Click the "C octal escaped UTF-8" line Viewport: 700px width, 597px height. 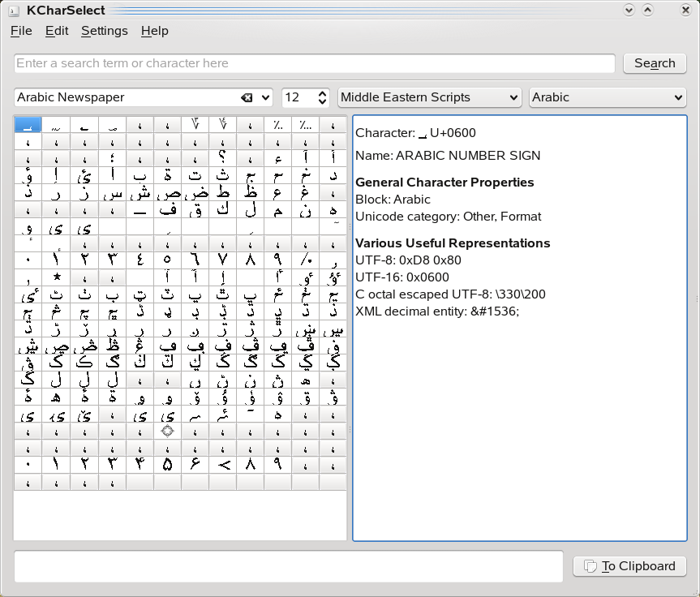[x=450, y=294]
